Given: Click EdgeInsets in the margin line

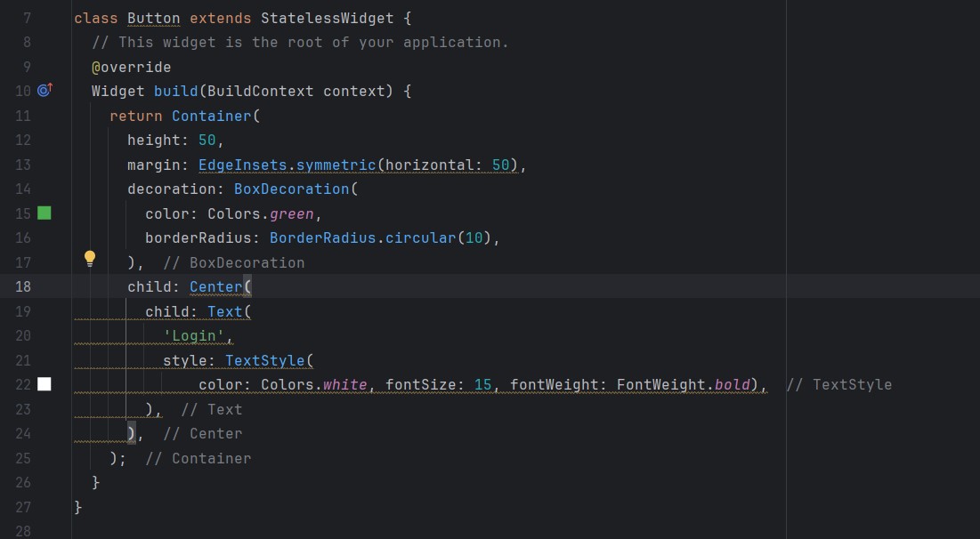Looking at the screenshot, I should coord(242,165).
